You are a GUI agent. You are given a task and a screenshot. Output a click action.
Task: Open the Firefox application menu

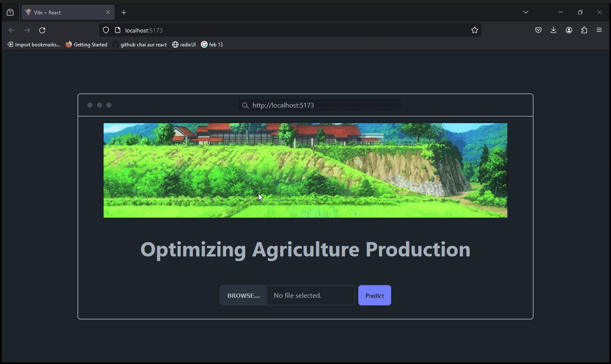pos(599,30)
